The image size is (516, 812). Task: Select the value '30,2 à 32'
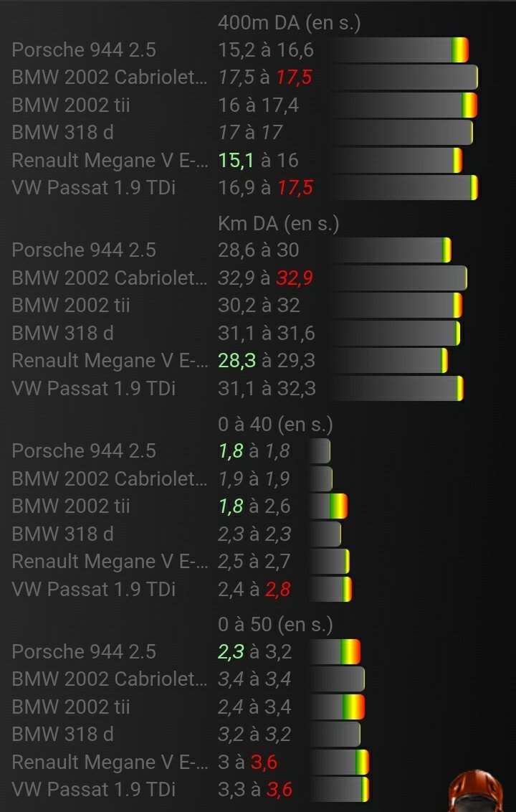click(x=259, y=306)
